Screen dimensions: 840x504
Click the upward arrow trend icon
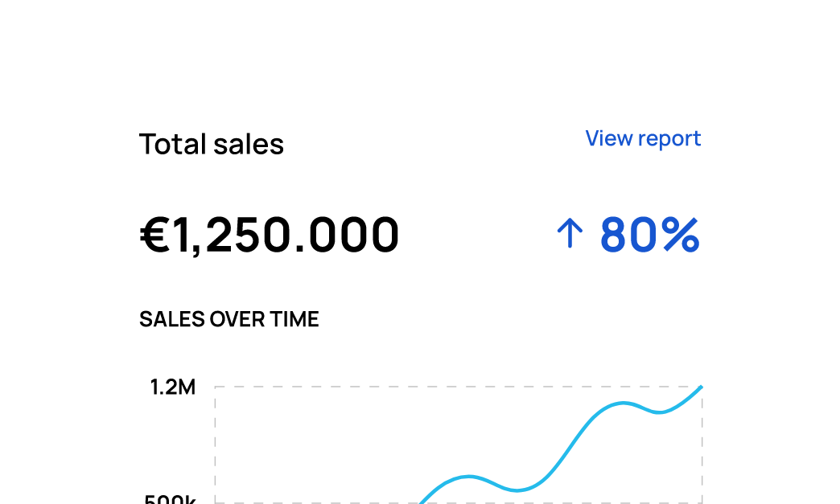(x=569, y=235)
